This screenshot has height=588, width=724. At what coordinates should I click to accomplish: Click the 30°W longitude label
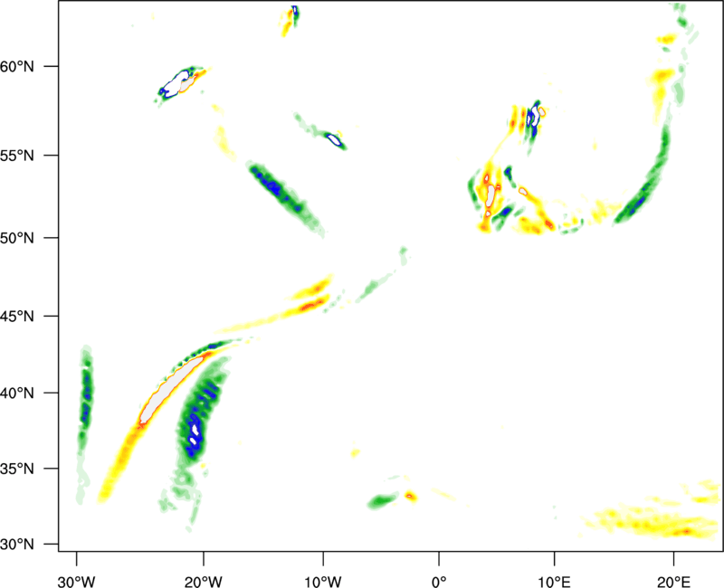(77, 581)
